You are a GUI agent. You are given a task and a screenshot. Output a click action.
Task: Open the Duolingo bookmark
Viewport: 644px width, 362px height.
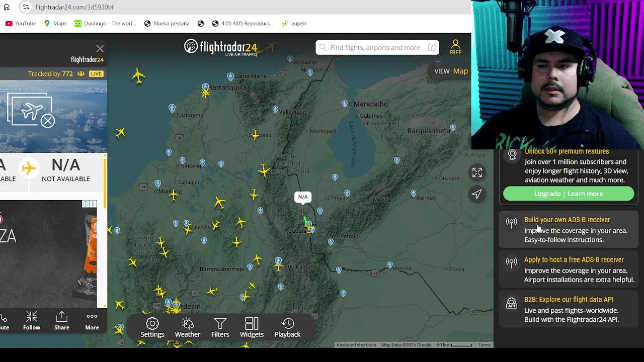point(105,23)
